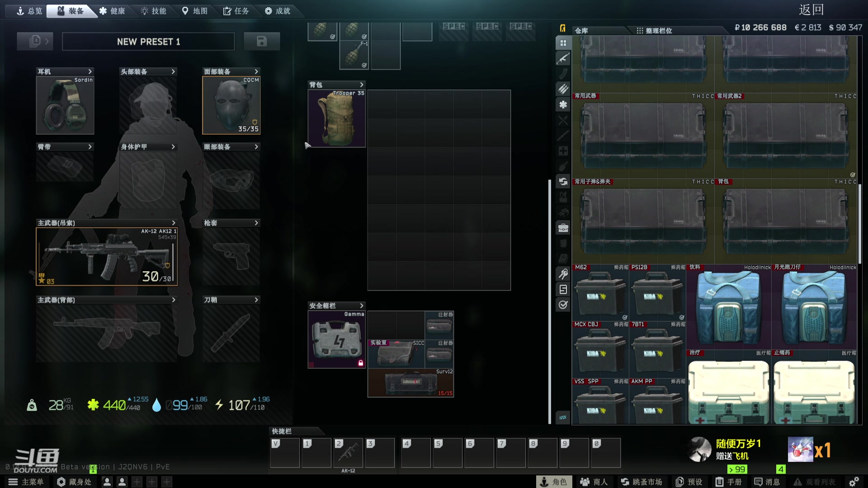Expand the 背包 slot arrow
868x488 pixels.
[x=362, y=84]
